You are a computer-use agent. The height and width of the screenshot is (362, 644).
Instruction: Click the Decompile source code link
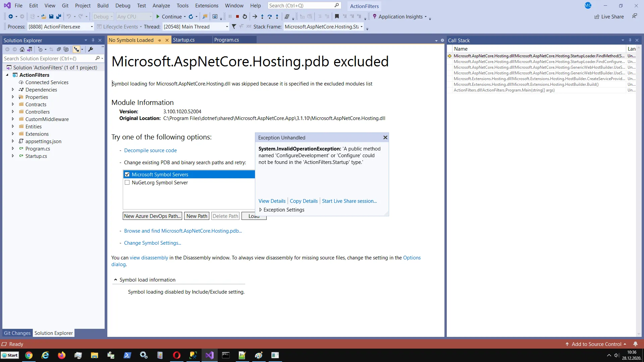pos(150,150)
